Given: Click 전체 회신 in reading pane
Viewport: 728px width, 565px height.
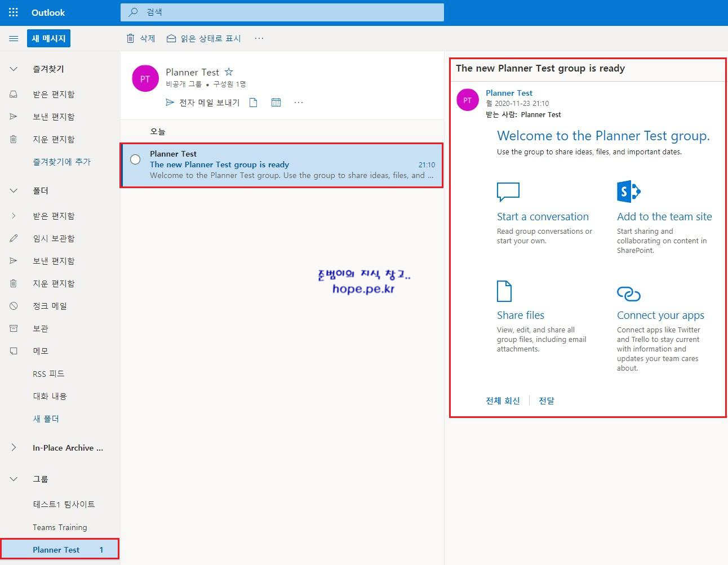Looking at the screenshot, I should [x=503, y=401].
